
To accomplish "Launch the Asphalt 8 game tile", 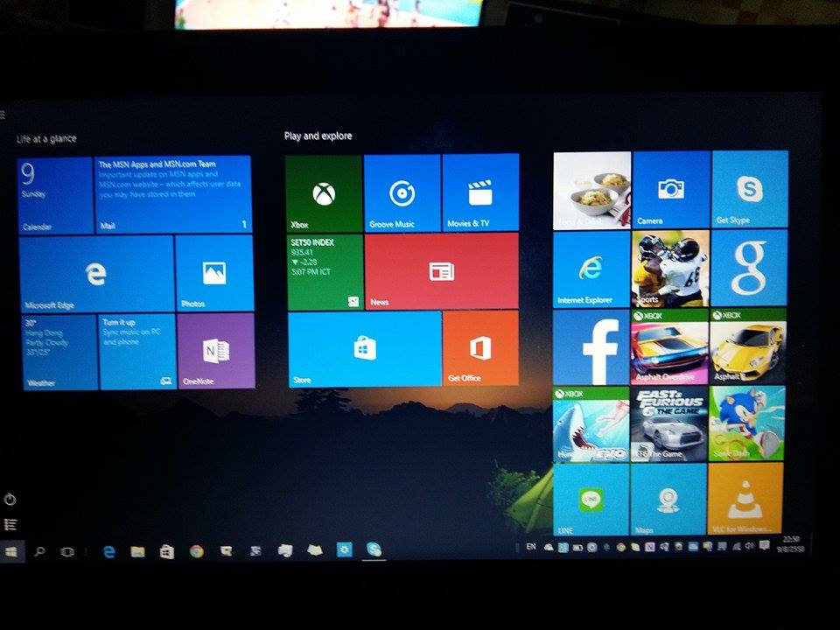I will tap(748, 346).
